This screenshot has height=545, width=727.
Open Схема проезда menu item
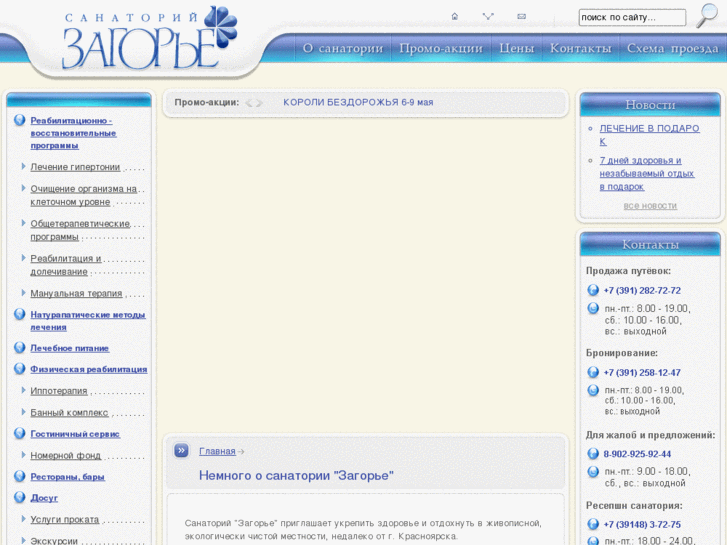(672, 48)
